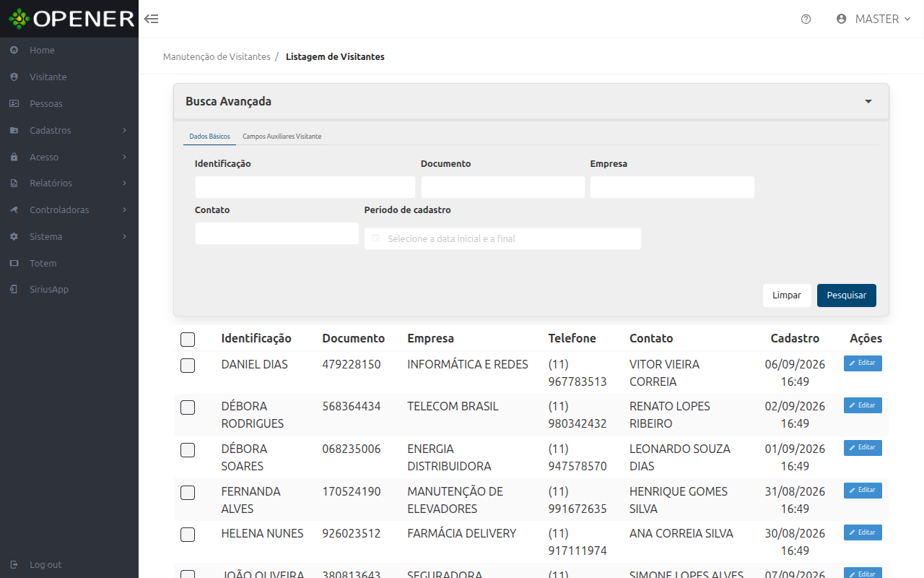Focus the Identificação search field
Image resolution: width=924 pixels, height=578 pixels.
[x=305, y=187]
